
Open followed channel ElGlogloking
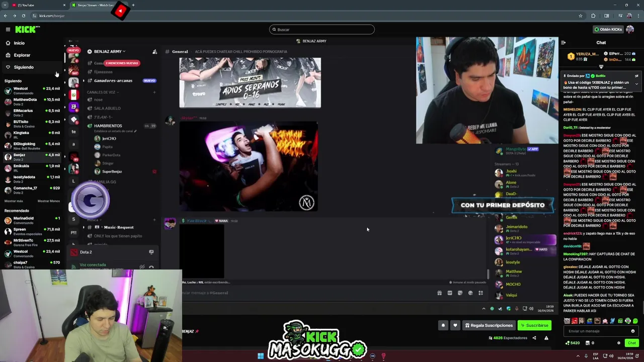[31, 146]
